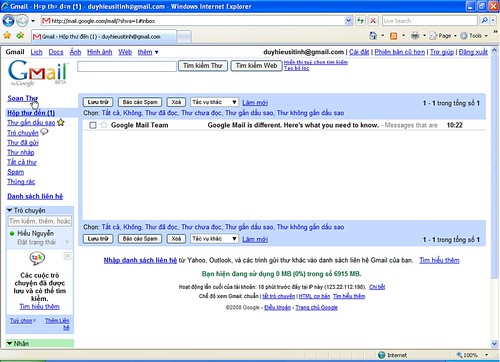Click the Tìm kiếm Web button

click(256, 66)
